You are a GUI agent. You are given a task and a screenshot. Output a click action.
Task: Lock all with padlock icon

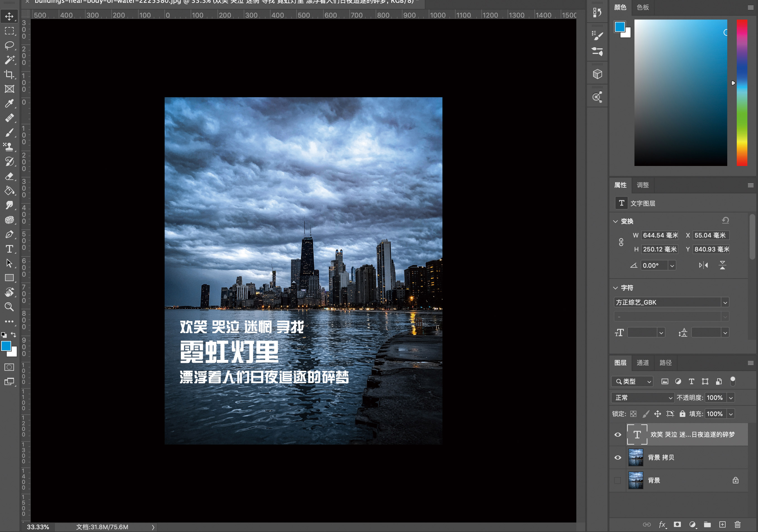pyautogui.click(x=683, y=414)
